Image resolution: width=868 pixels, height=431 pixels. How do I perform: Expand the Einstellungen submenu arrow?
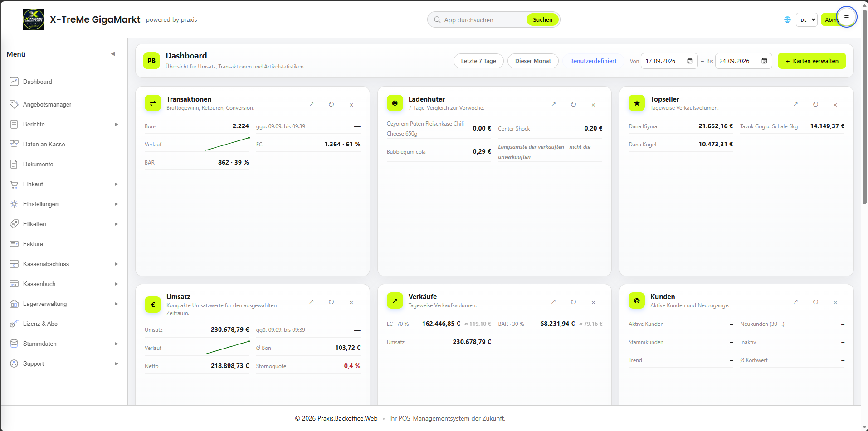(x=117, y=204)
